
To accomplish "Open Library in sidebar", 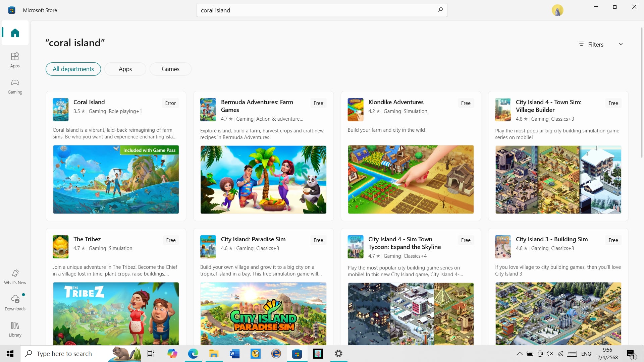I will tap(15, 329).
